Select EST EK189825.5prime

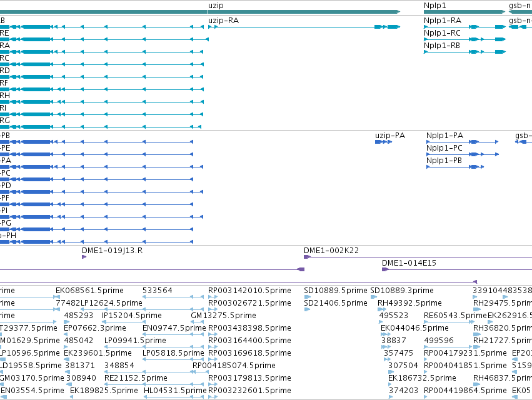[x=104, y=391]
